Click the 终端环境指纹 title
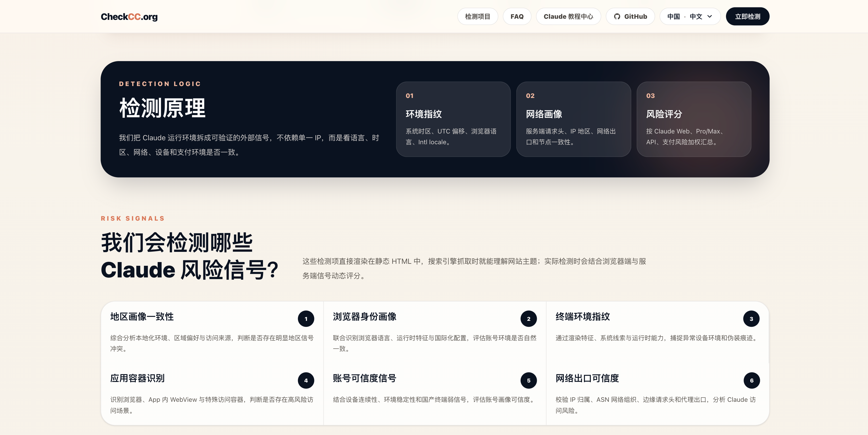This screenshot has height=435, width=868. [x=583, y=316]
